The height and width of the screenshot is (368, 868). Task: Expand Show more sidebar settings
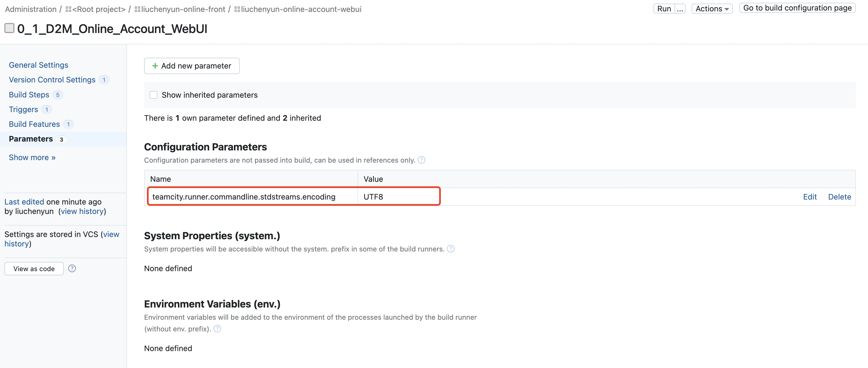(x=32, y=158)
